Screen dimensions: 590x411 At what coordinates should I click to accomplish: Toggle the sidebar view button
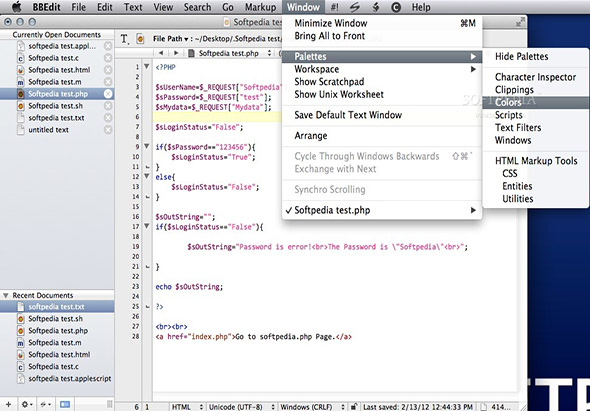(65, 405)
